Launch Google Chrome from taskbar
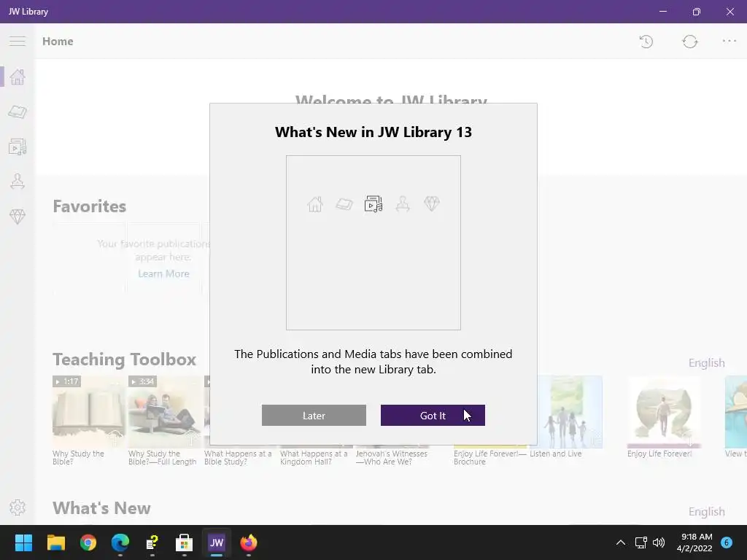 pyautogui.click(x=88, y=542)
